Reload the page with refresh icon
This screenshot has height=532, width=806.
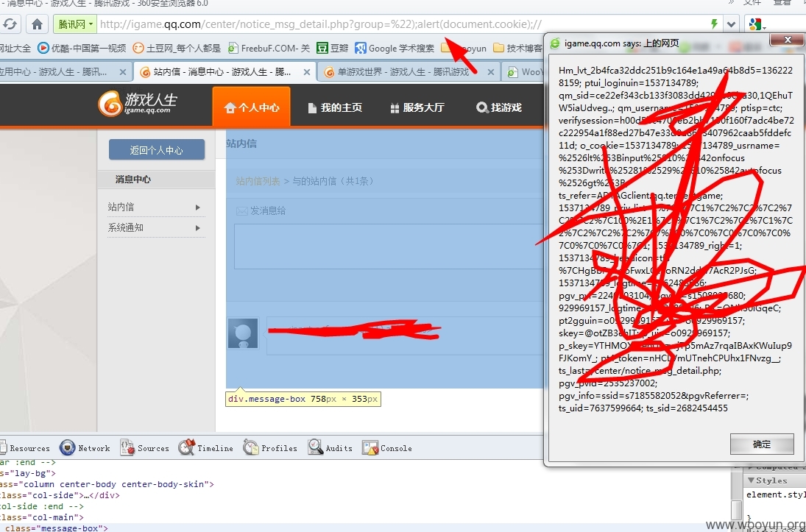tap(10, 24)
